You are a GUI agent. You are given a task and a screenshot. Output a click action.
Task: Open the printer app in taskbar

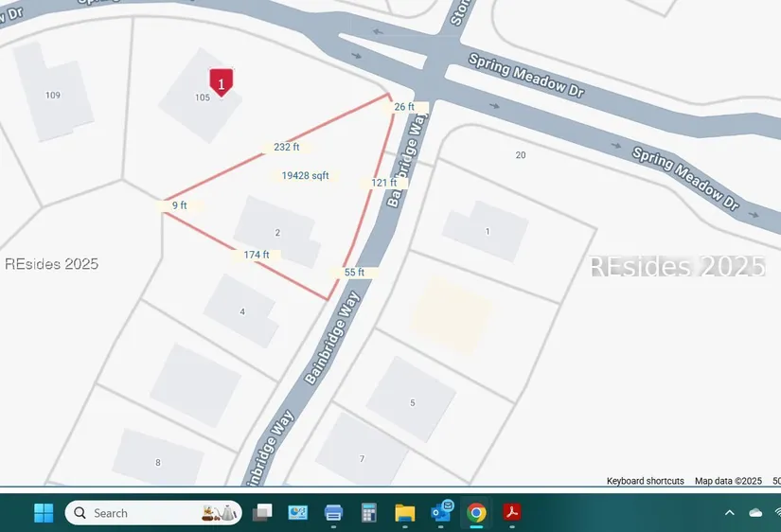click(333, 513)
